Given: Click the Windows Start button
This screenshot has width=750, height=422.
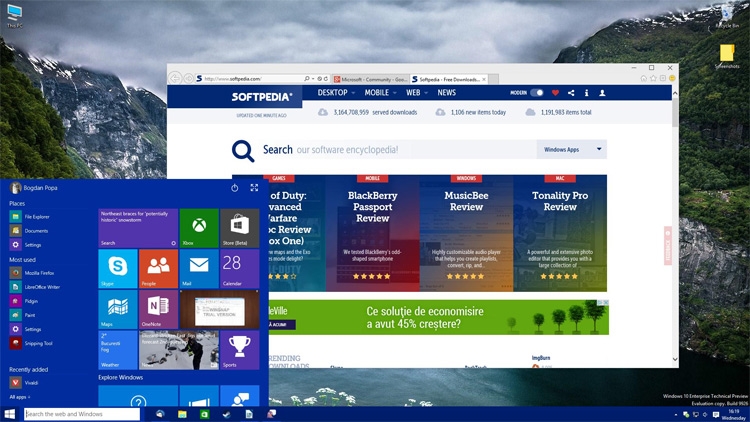Looking at the screenshot, I should (x=10, y=414).
